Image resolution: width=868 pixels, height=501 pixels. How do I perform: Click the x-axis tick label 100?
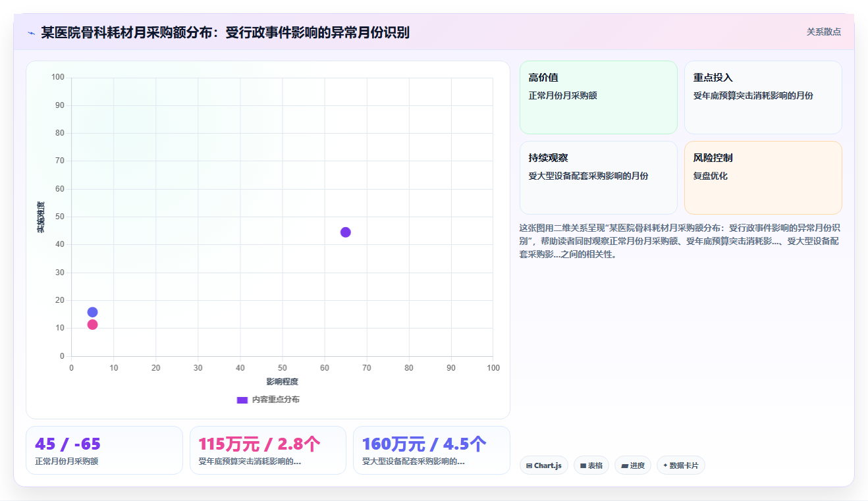point(493,368)
